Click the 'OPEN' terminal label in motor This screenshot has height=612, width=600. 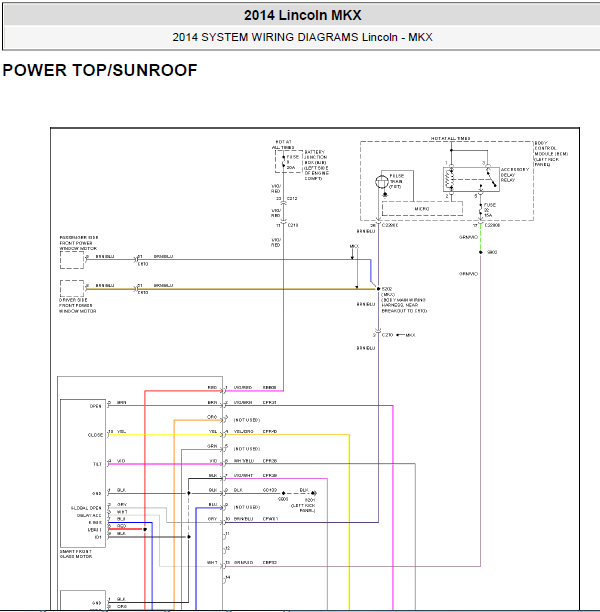pos(96,406)
